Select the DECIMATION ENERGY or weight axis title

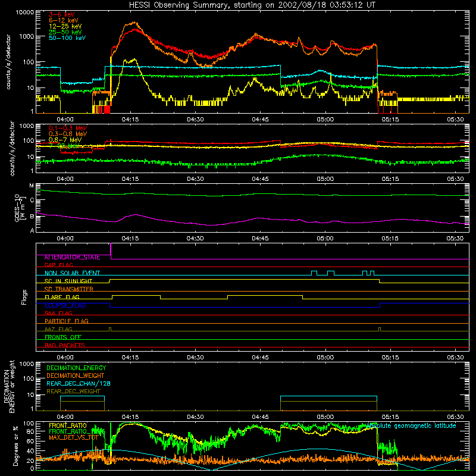click(9, 386)
